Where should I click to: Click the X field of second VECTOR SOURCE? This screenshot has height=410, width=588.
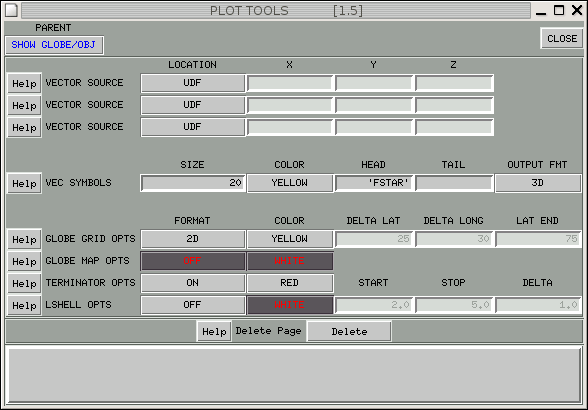click(x=290, y=105)
